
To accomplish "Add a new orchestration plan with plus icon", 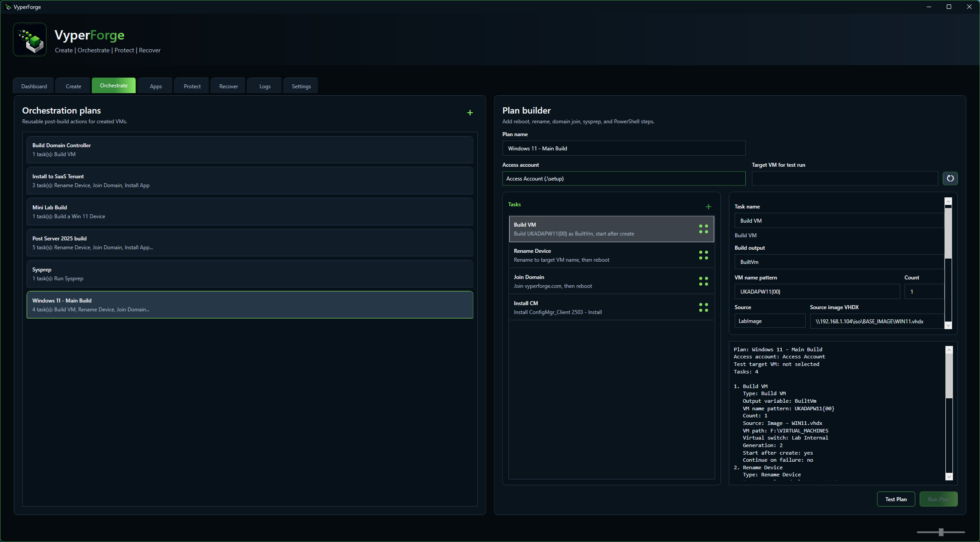I will pos(470,113).
